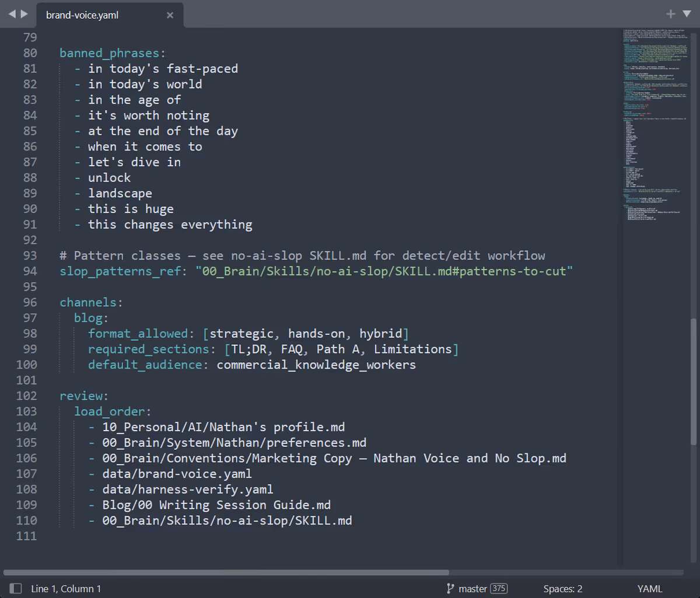Click the "this is huge" entry

pyautogui.click(x=131, y=209)
